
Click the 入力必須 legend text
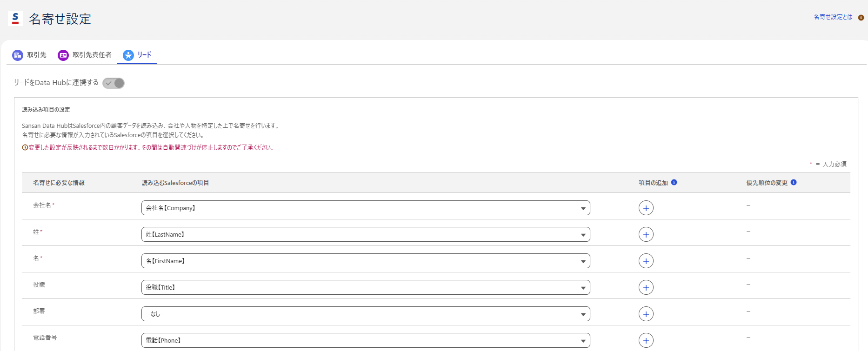[x=835, y=164]
